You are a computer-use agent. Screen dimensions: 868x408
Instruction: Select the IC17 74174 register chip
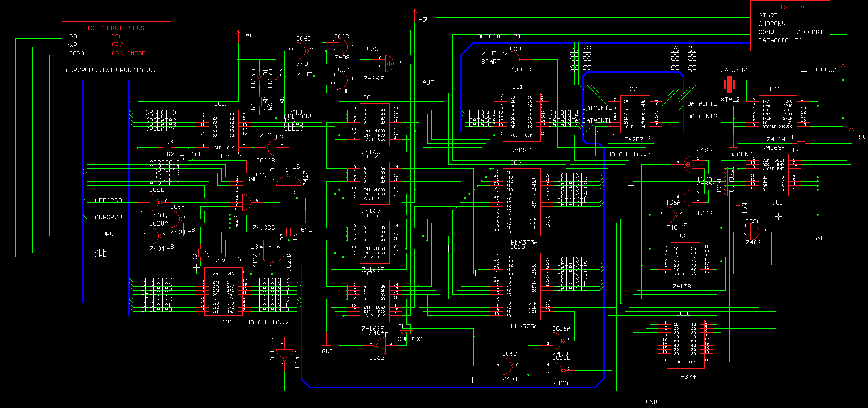point(224,131)
